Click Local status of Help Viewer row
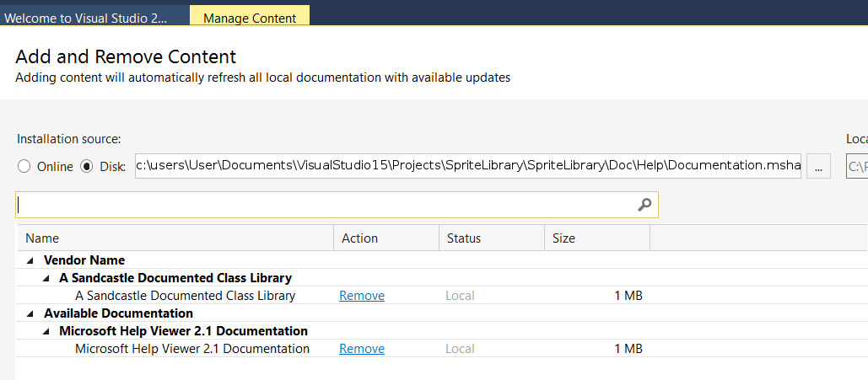 coord(460,349)
